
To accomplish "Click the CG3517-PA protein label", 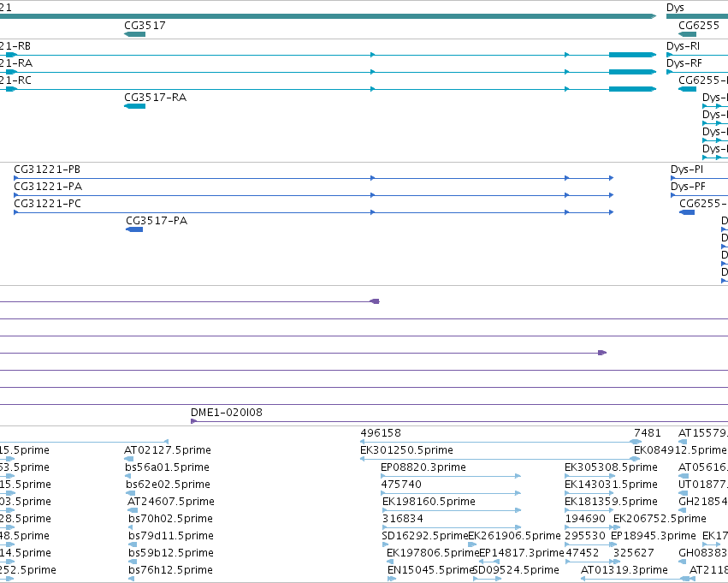I will tap(157, 221).
